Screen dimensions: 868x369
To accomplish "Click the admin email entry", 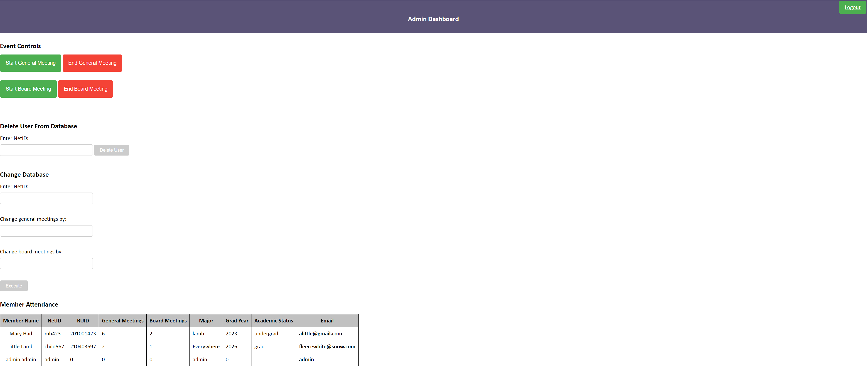I will click(x=306, y=359).
